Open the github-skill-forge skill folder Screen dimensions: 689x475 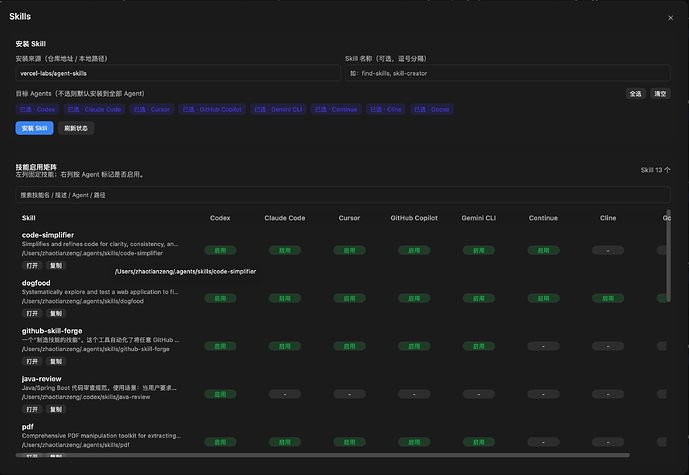(32, 361)
